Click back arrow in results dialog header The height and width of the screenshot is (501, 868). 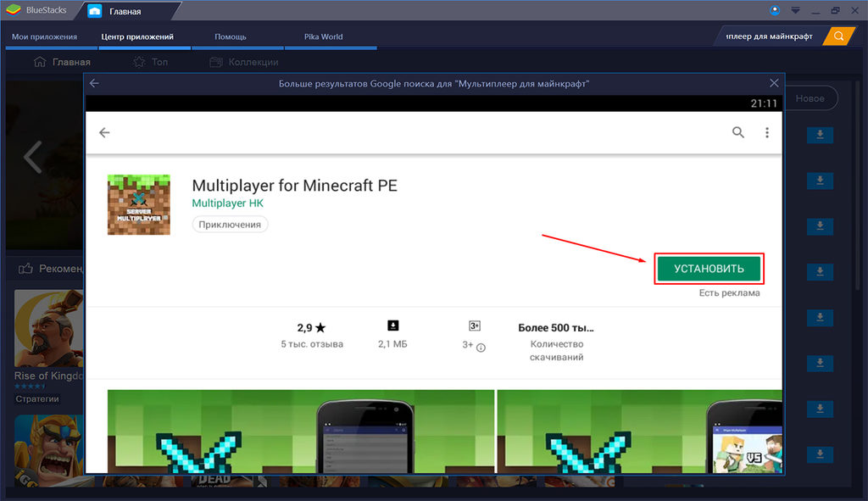[94, 83]
